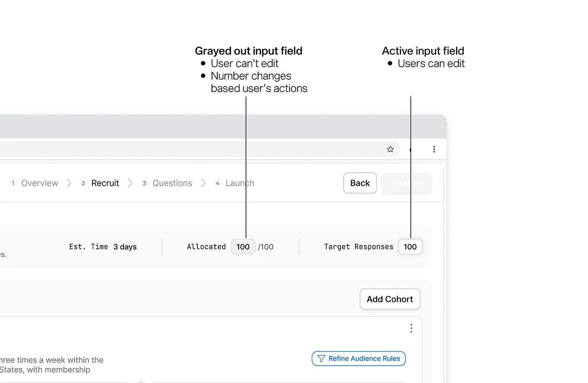The image size is (588, 383).
Task: Click the filter icon in Refine Audience Rules
Action: (x=321, y=359)
